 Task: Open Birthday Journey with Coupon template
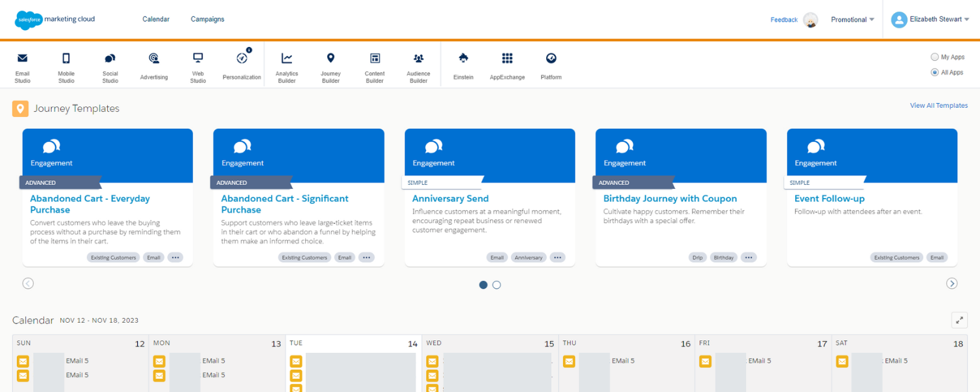click(670, 199)
